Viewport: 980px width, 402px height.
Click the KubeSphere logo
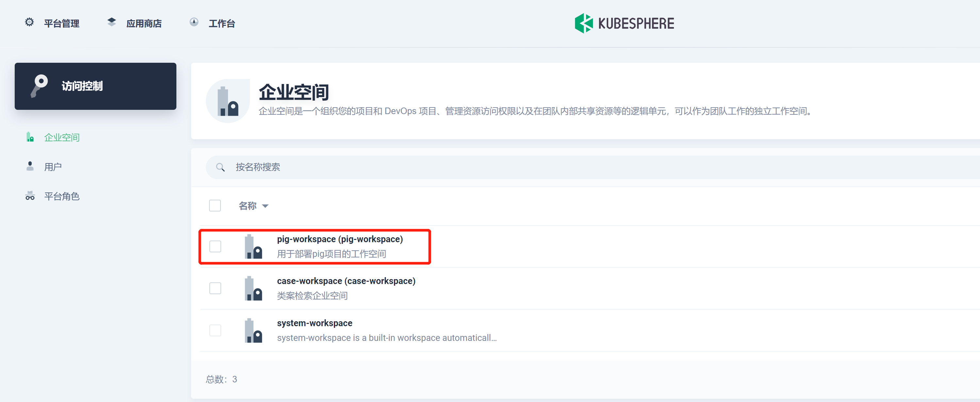(624, 23)
